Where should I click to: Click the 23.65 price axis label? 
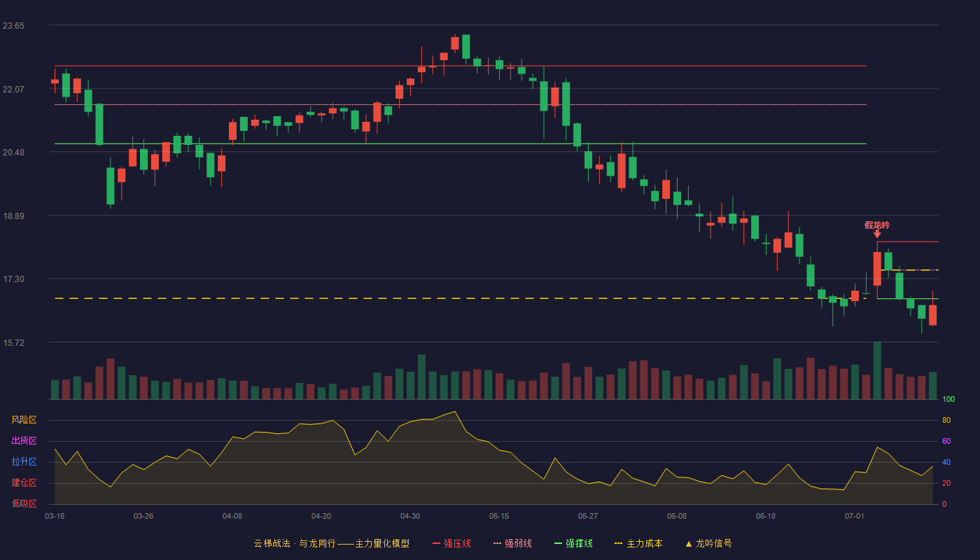click(13, 26)
